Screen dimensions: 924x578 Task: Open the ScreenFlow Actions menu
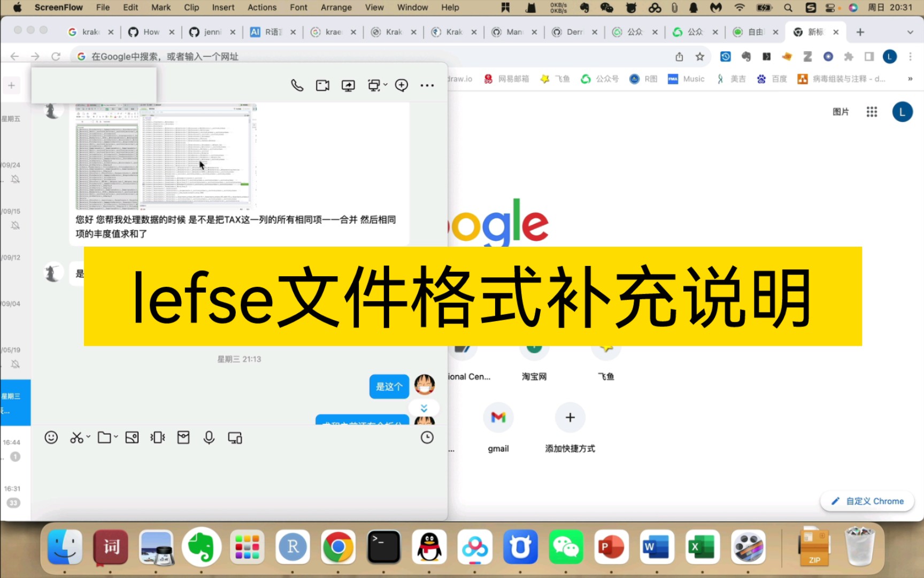[x=261, y=7]
